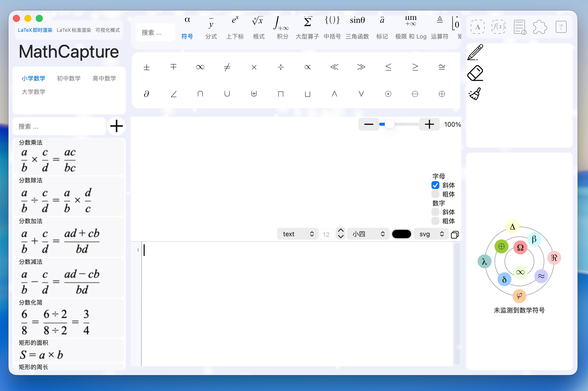Switch to the 可视化模式 tab
Viewport: 588px width, 391px height.
(108, 30)
